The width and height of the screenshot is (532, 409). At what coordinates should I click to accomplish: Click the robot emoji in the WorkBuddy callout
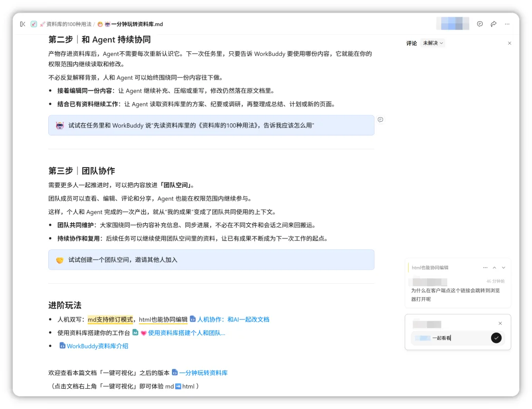pos(60,125)
